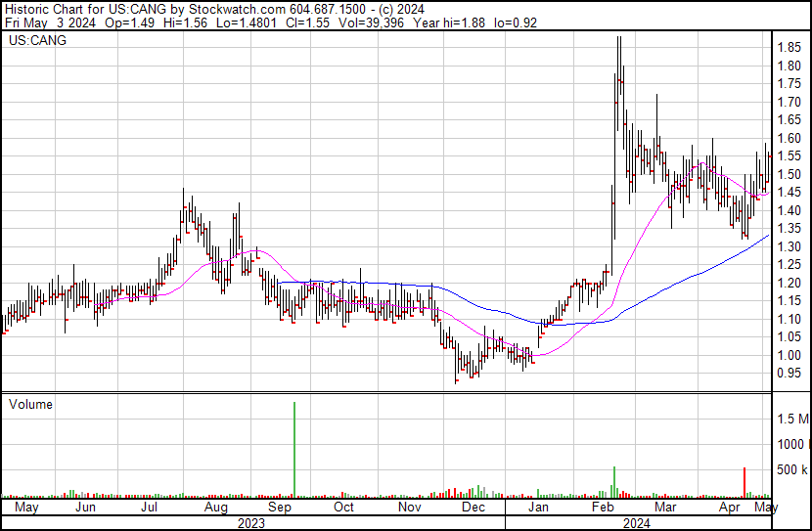Viewport: 812px width, 531px height.
Task: Click the green February volume spike
Action: coord(614,481)
